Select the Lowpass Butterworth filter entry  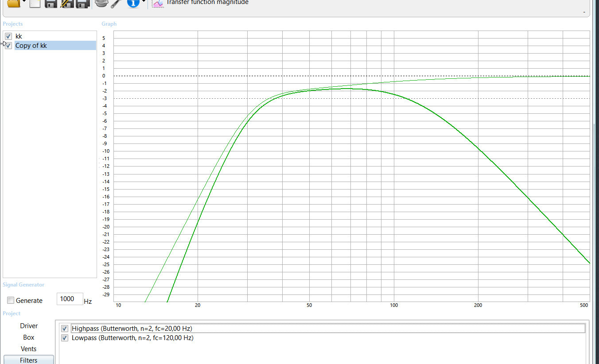pyautogui.click(x=132, y=338)
